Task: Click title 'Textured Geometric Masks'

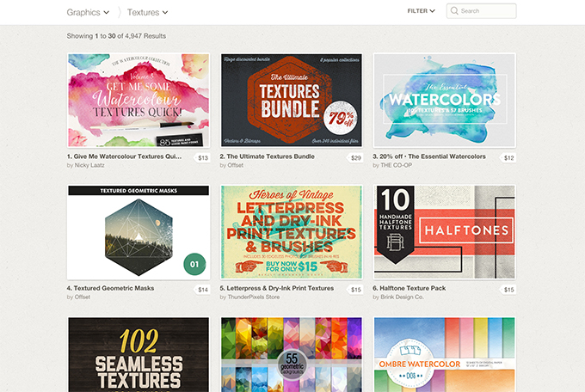Action: click(x=110, y=288)
